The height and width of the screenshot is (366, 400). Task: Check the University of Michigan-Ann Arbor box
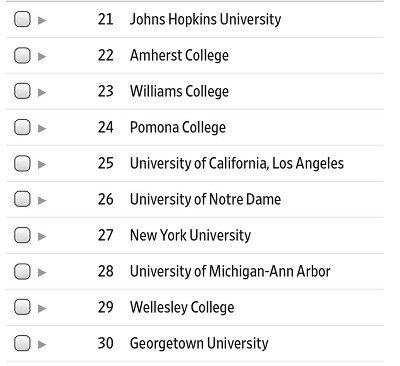pyautogui.click(x=22, y=271)
